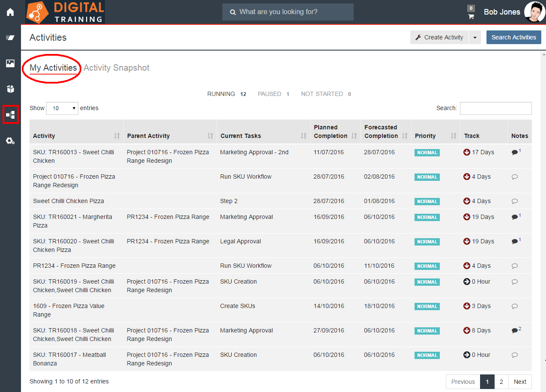Click the home icon in the sidebar

[10, 12]
